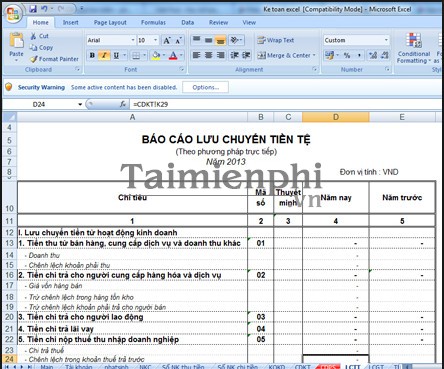
Task: Expand the Underline style dropdown arrow
Action: [x=124, y=55]
